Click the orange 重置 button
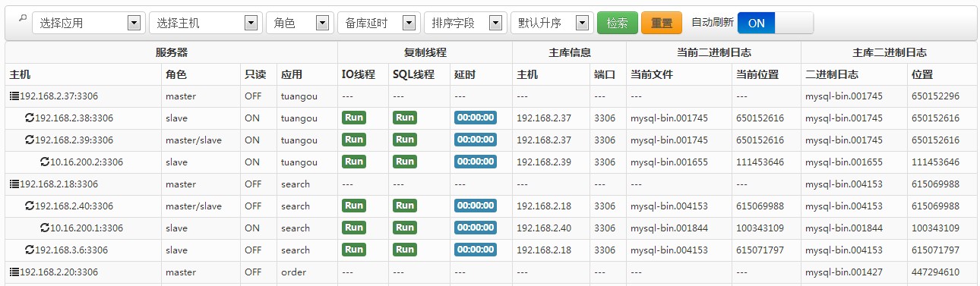 (662, 23)
